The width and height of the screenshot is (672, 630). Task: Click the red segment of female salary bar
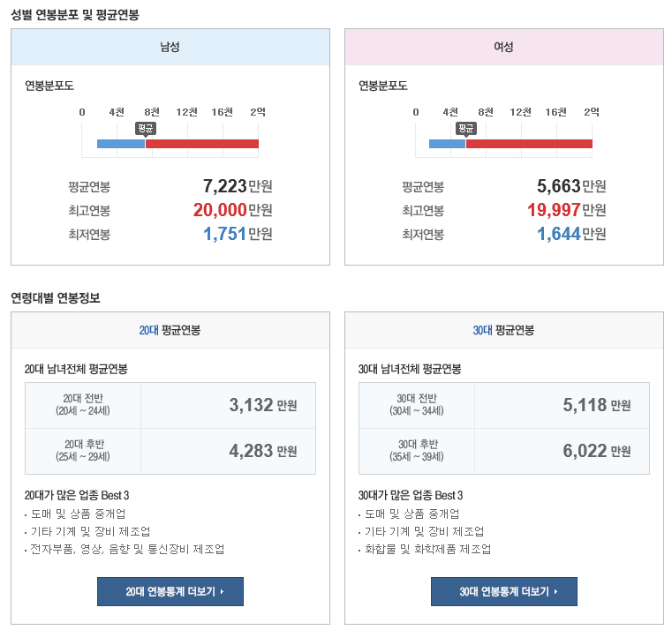tap(529, 143)
